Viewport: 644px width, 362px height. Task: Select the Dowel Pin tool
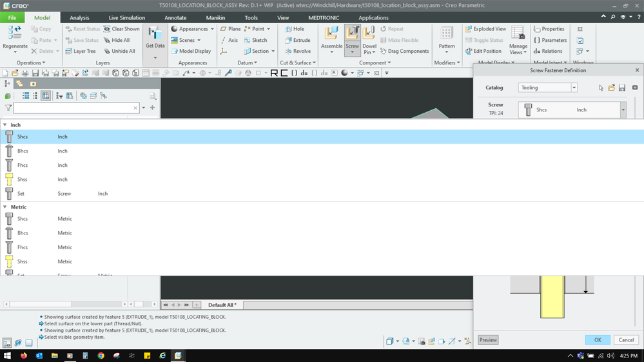tap(369, 40)
